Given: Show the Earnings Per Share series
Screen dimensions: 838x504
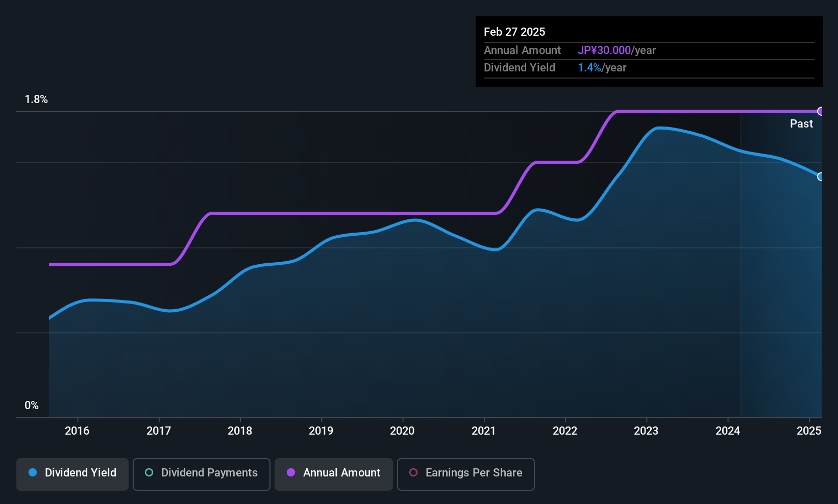Looking at the screenshot, I should (465, 474).
